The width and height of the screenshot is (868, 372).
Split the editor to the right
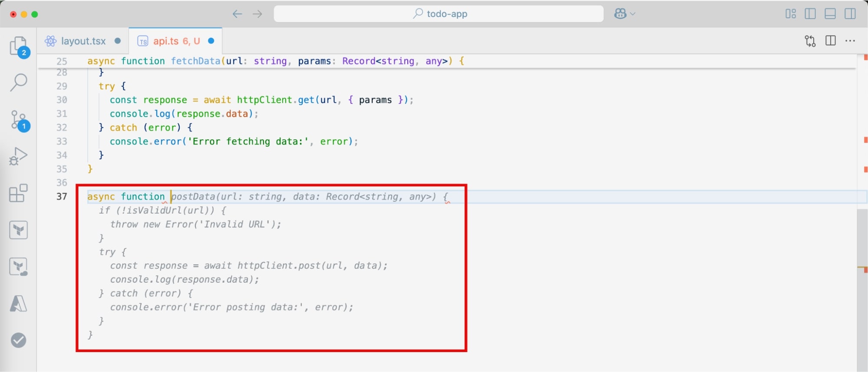click(x=830, y=41)
